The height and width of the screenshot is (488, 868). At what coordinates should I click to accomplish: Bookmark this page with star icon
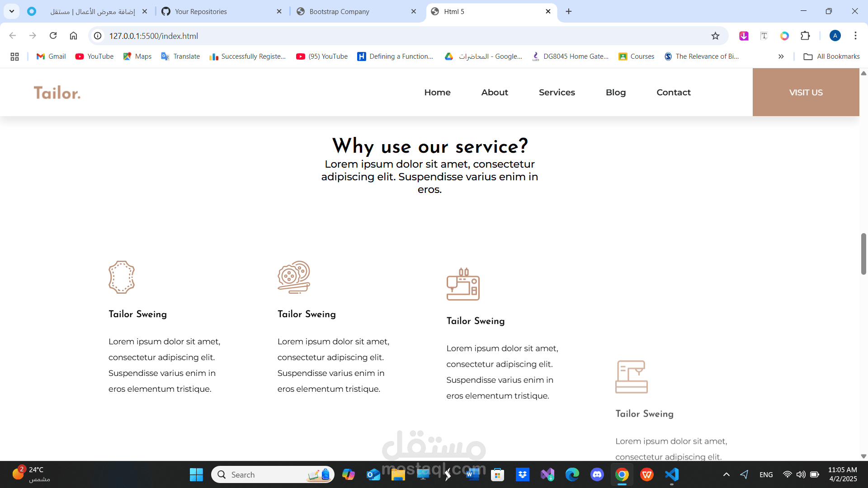715,36
